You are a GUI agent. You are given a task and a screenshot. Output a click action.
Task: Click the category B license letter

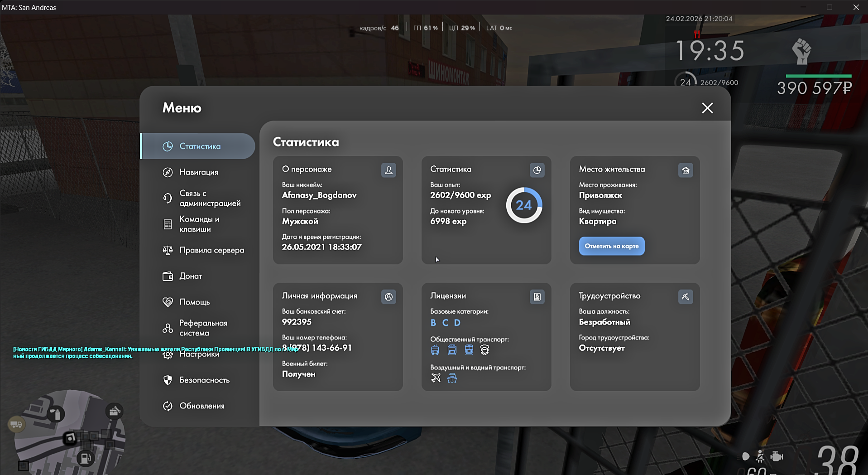click(x=433, y=323)
